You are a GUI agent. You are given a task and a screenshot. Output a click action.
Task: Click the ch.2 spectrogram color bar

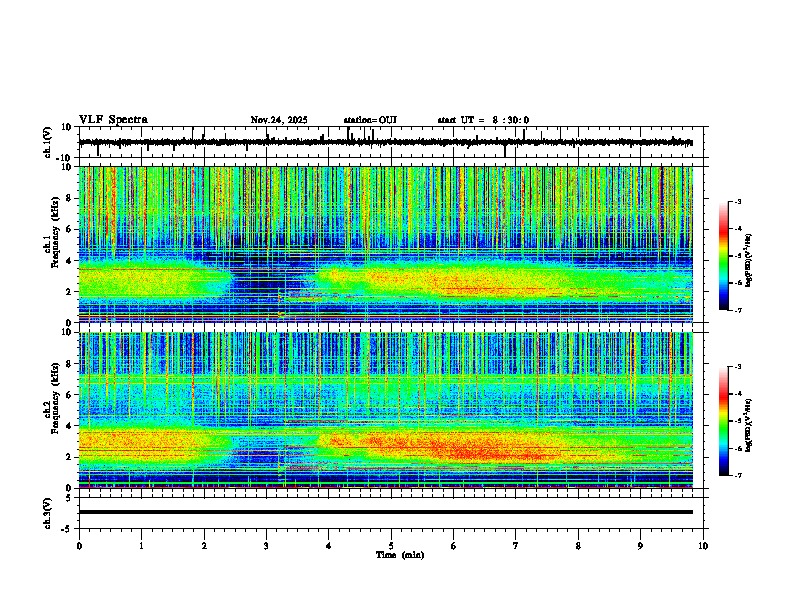click(724, 421)
